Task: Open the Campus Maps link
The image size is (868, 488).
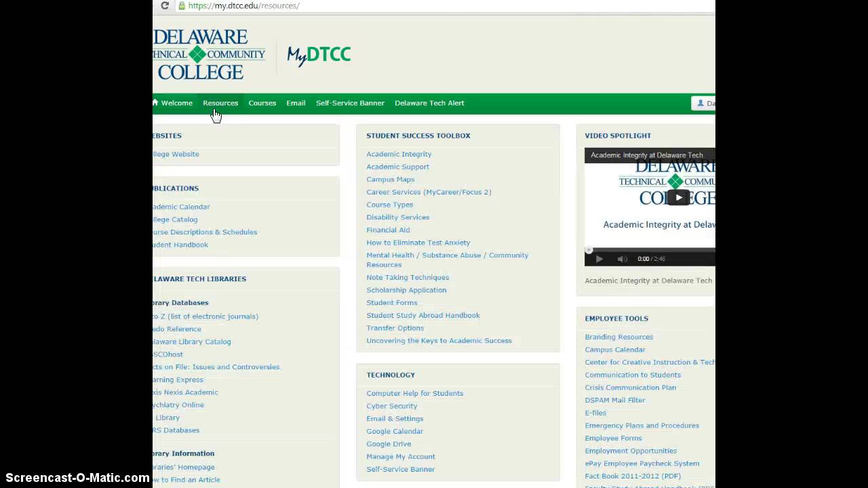Action: [x=391, y=180]
